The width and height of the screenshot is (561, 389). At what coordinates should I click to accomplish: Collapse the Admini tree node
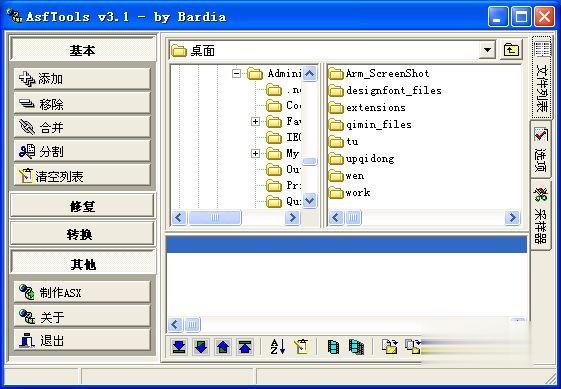(x=236, y=74)
